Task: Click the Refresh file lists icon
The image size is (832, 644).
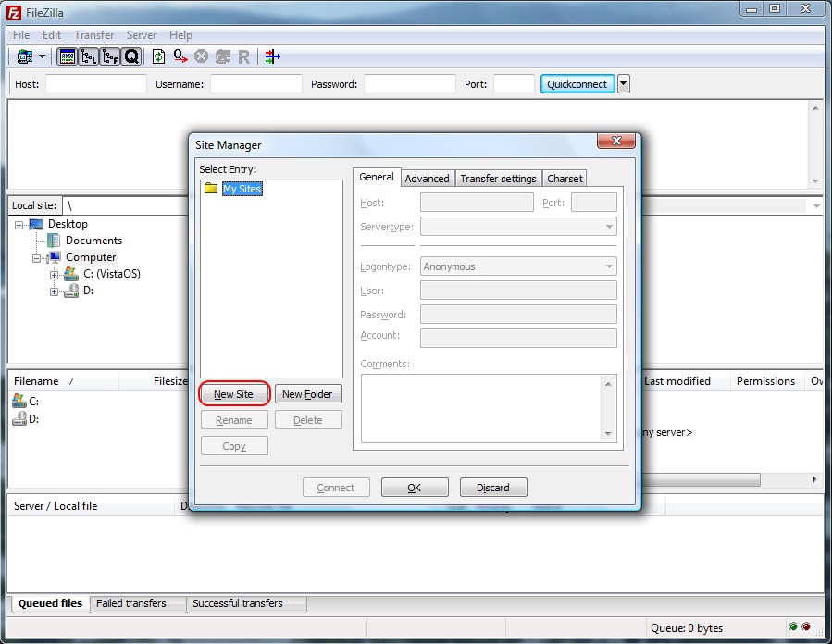Action: tap(159, 56)
